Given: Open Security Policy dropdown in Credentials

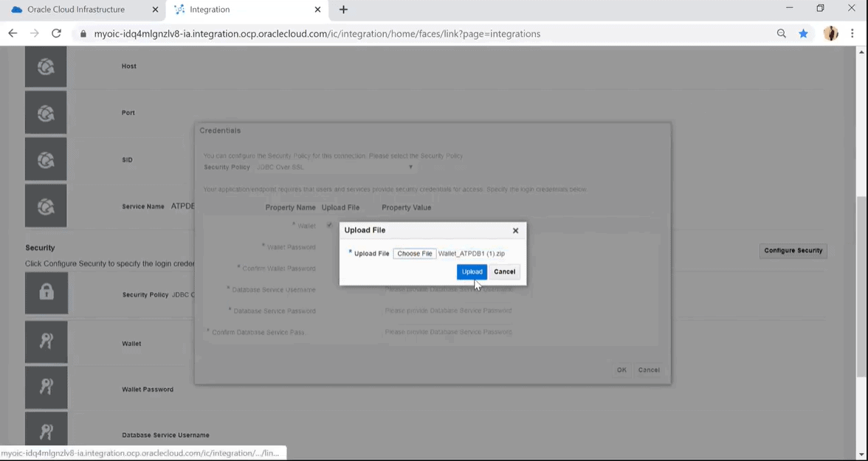Looking at the screenshot, I should tap(335, 167).
